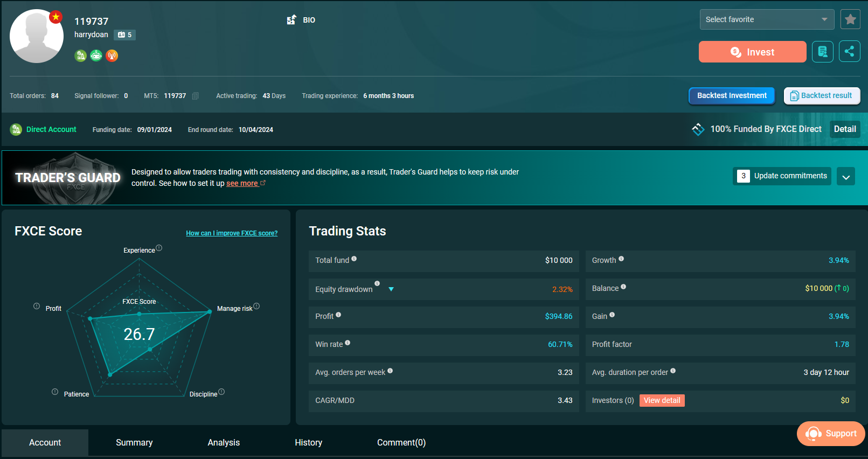868x459 pixels.
Task: Open Backtest Investment
Action: click(732, 96)
